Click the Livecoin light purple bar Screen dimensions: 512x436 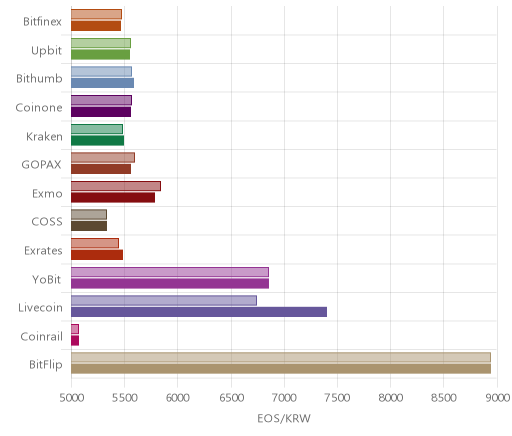164,300
